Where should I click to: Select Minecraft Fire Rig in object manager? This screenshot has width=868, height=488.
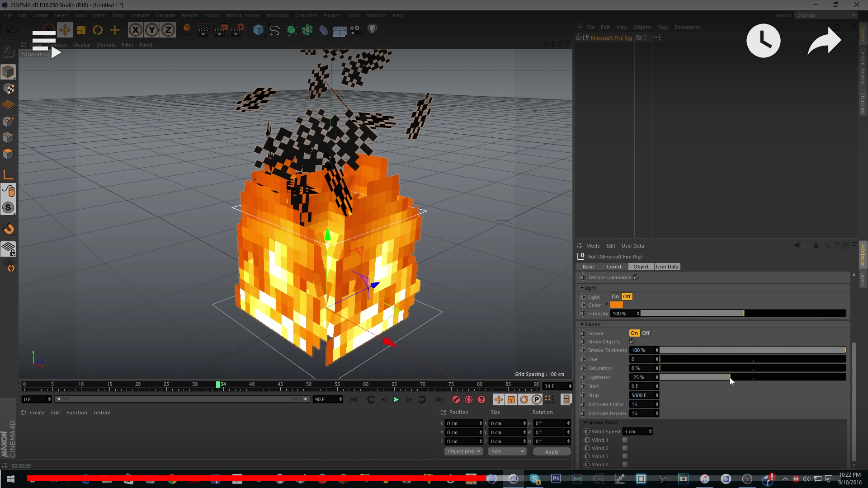[611, 38]
